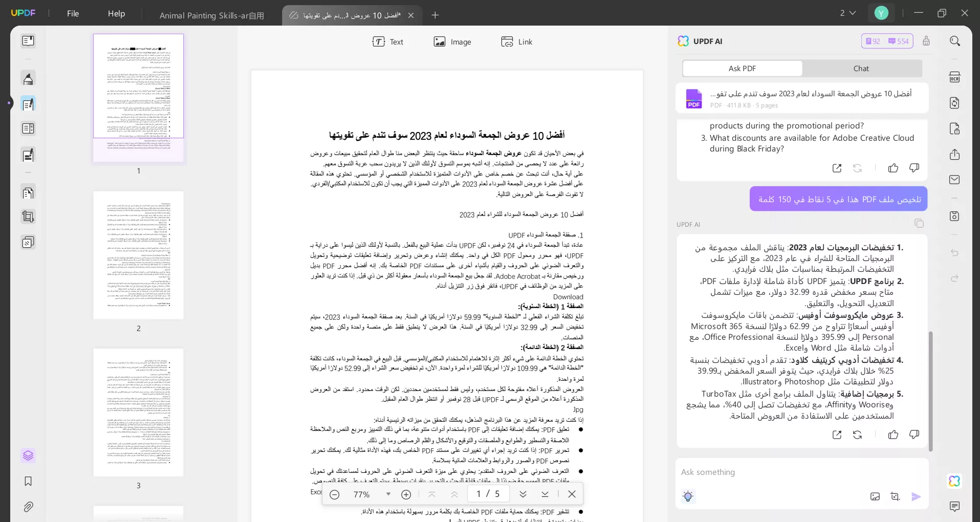The image size is (980, 522).
Task: Like the AI summary with thumbs up
Action: [x=894, y=435]
